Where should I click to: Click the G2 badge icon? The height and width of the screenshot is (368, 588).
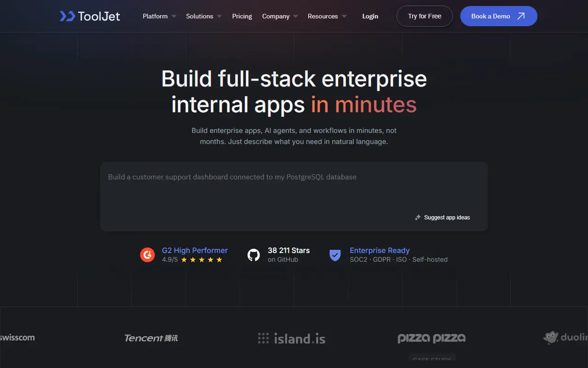147,254
